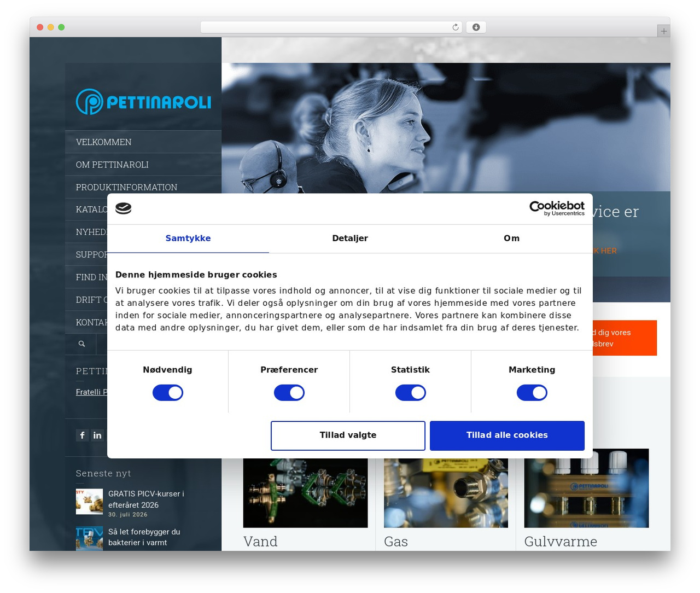This screenshot has height=593, width=700.
Task: Click the Vand category heading
Action: point(260,542)
